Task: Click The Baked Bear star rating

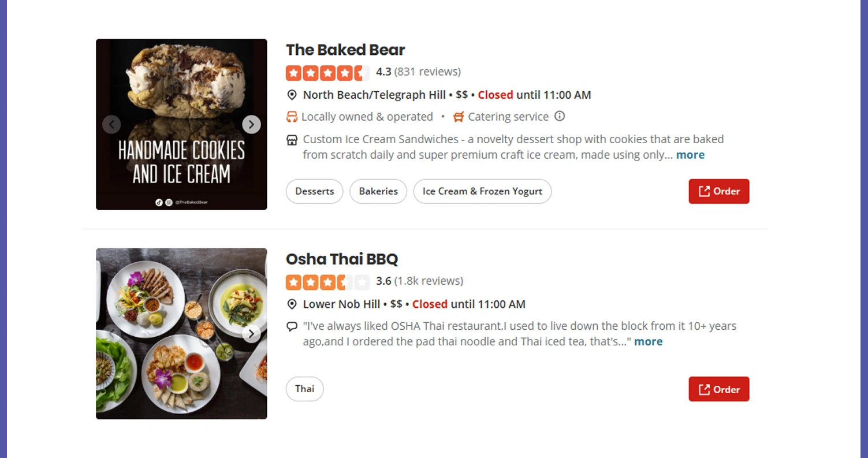Action: click(x=327, y=73)
